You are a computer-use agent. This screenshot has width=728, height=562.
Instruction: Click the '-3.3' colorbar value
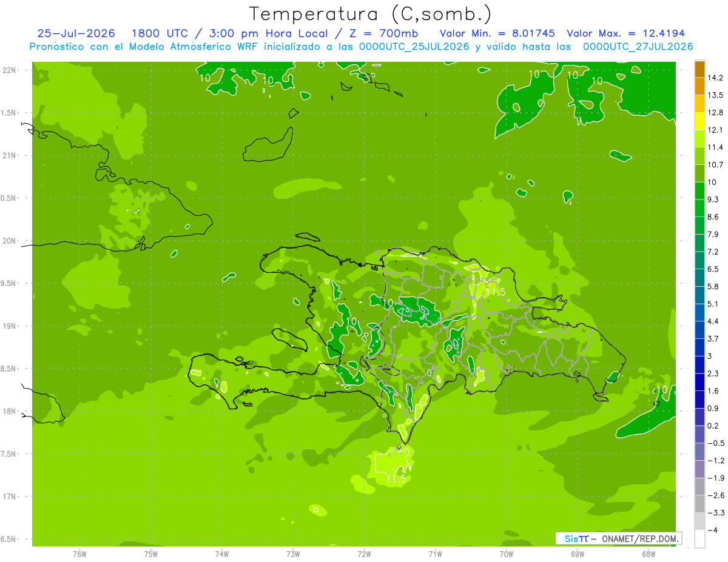(716, 513)
